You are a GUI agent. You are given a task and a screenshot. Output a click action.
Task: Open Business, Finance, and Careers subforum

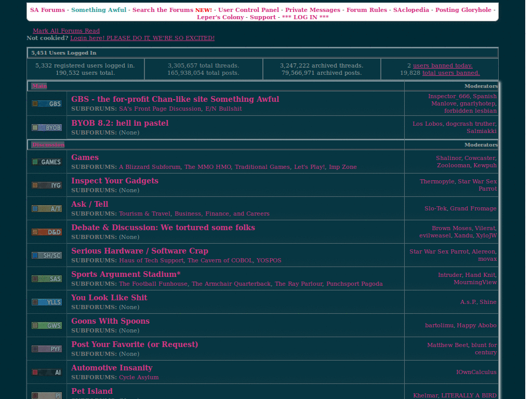[222, 214]
